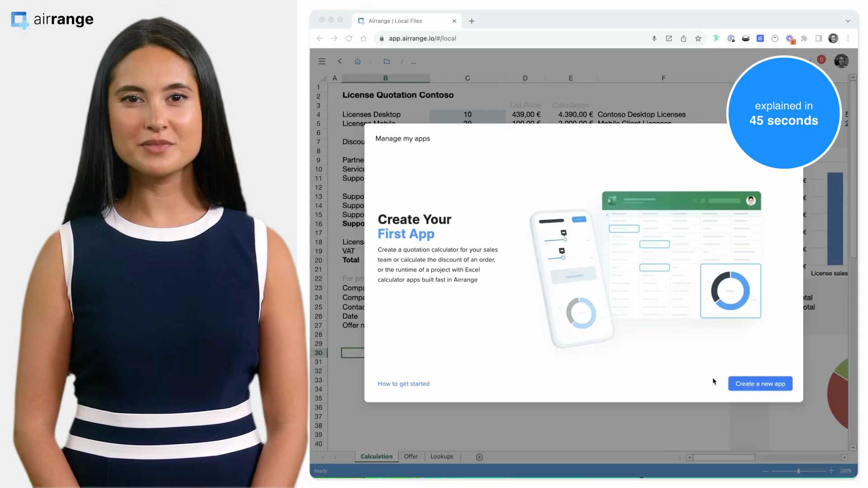Image resolution: width=868 pixels, height=488 pixels.
Task: Open the notifications badge showing 0
Action: click(x=821, y=59)
